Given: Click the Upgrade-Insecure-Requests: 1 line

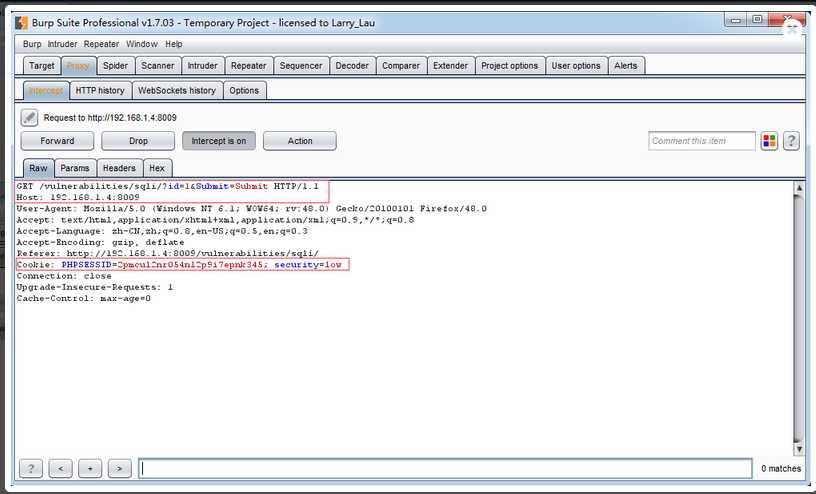Looking at the screenshot, I should [95, 287].
